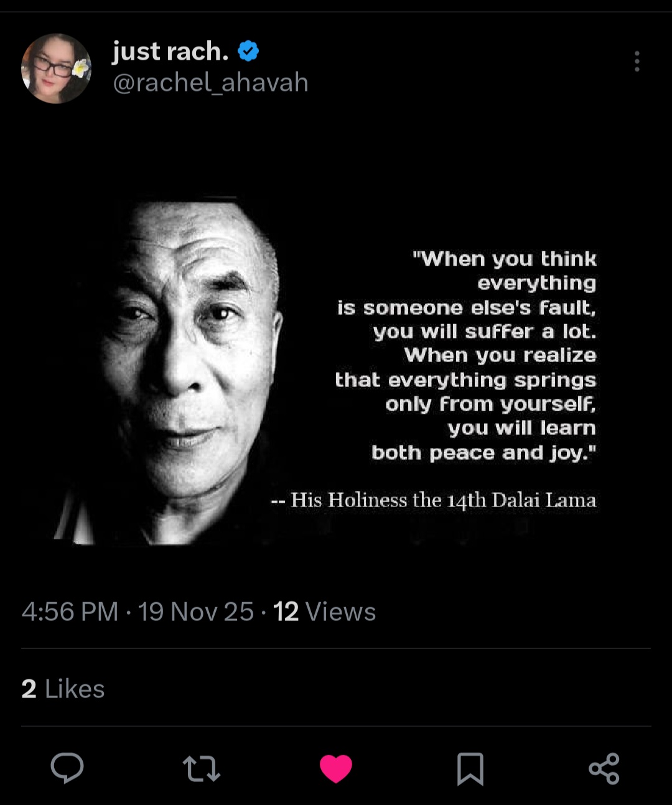Screen dimensions: 672x805
Task: Click the Likes label text
Action: pyautogui.click(x=75, y=689)
